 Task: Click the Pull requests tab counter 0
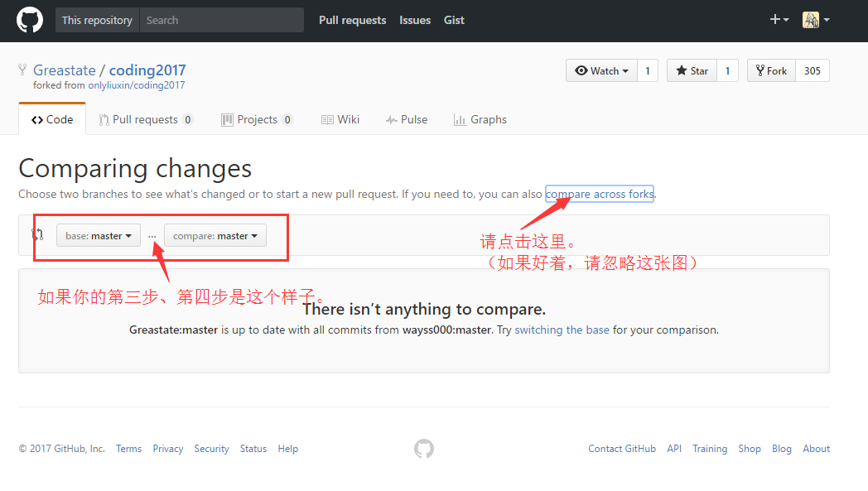(188, 119)
